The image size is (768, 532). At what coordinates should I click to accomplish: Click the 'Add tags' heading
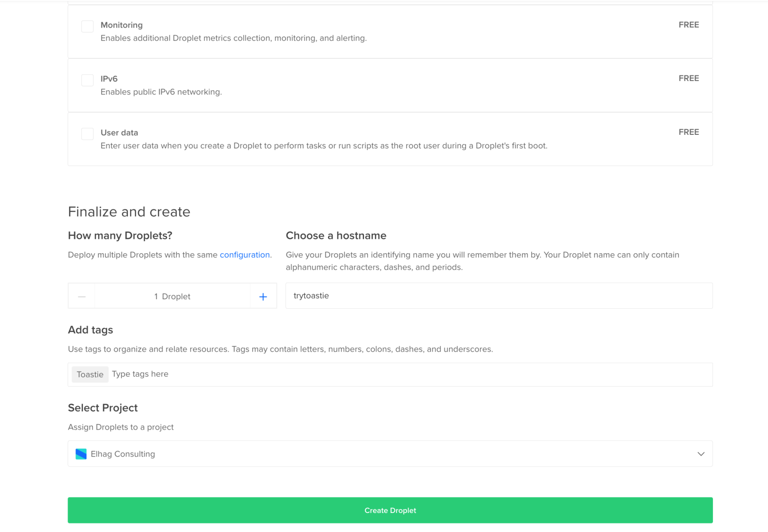pos(90,330)
